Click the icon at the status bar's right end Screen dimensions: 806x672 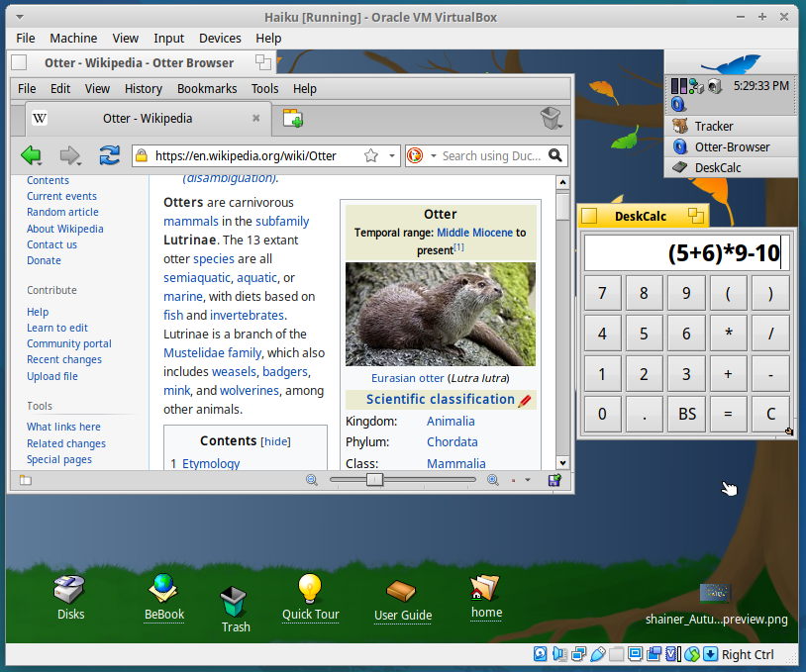pyautogui.click(x=554, y=480)
